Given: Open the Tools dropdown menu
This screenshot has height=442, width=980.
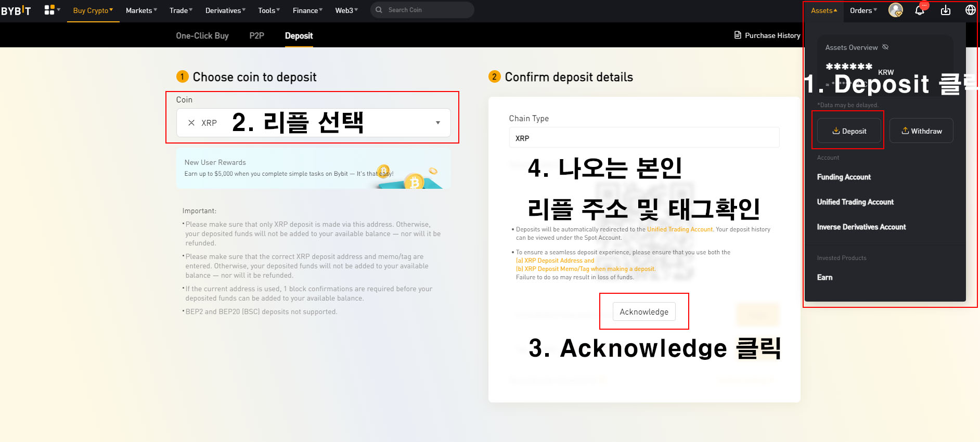Looking at the screenshot, I should click(x=269, y=10).
